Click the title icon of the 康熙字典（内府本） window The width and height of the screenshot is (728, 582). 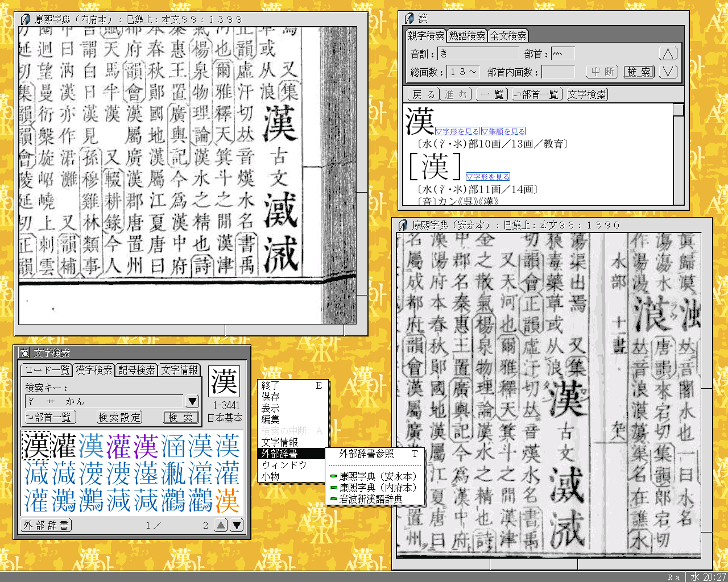point(25,19)
